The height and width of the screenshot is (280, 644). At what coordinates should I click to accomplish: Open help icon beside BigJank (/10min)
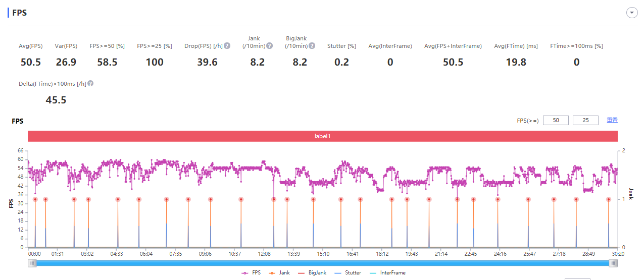[x=312, y=46]
